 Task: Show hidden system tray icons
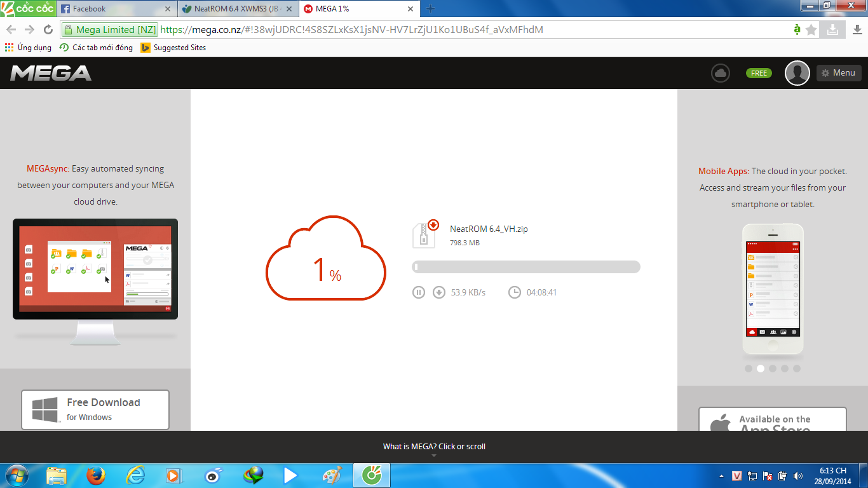point(722,475)
